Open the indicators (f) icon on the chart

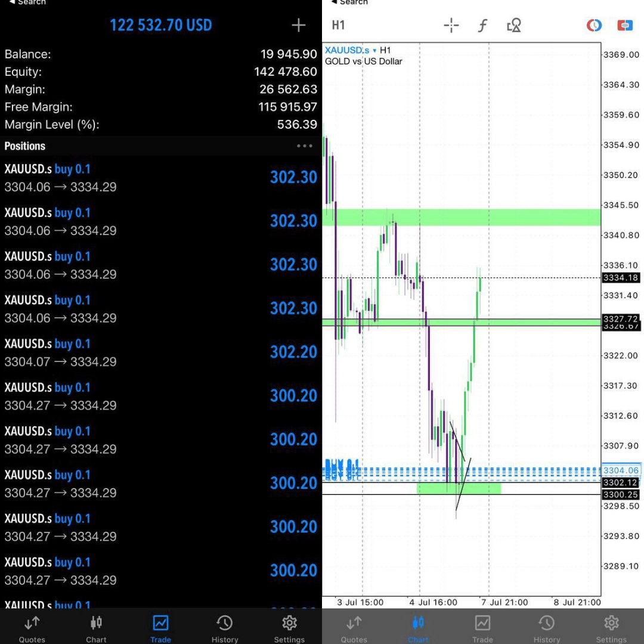point(482,25)
